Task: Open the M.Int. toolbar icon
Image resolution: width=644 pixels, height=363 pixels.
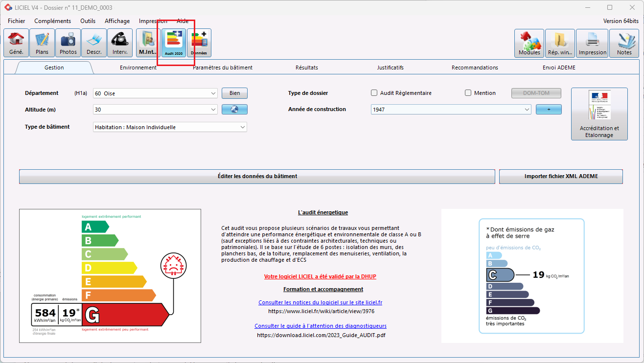Action: point(148,43)
